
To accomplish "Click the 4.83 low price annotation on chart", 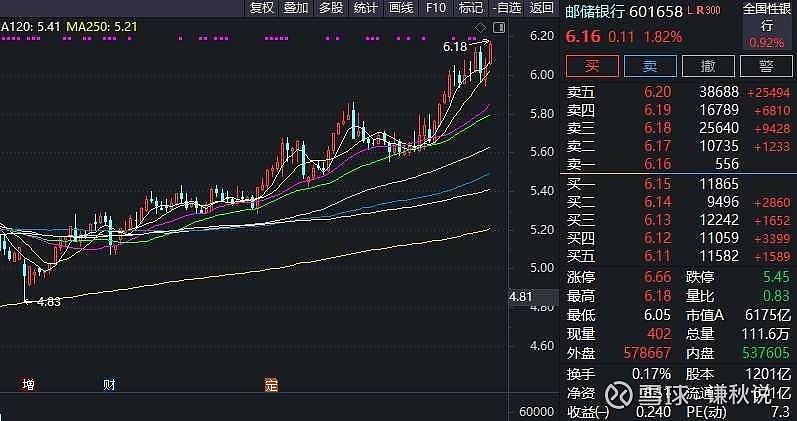I will pos(49,302).
